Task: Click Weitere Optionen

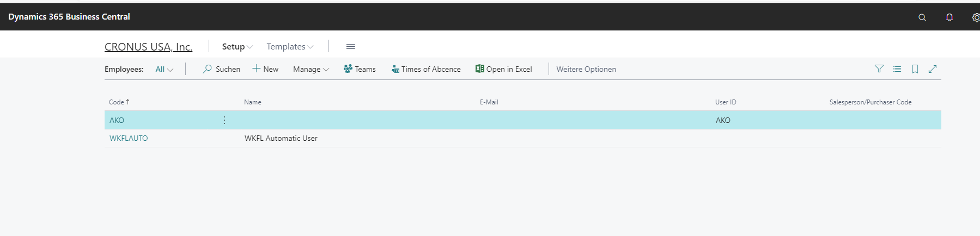Action: (x=586, y=69)
